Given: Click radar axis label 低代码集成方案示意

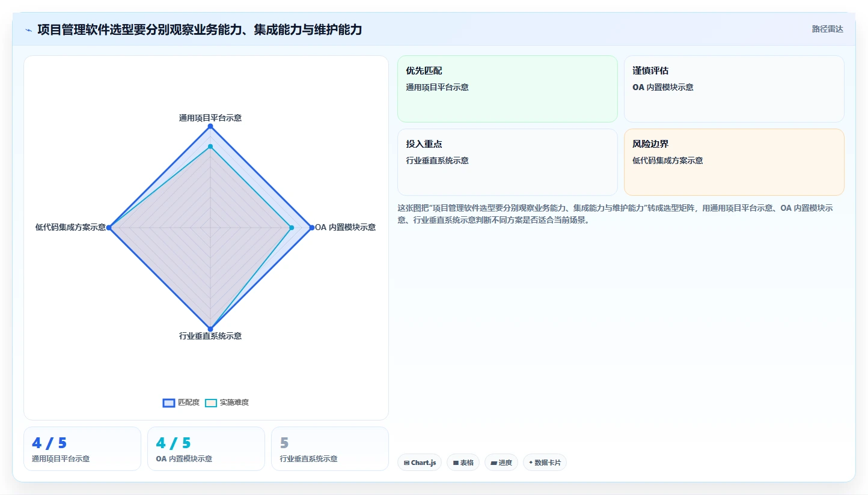Looking at the screenshot, I should pos(70,227).
